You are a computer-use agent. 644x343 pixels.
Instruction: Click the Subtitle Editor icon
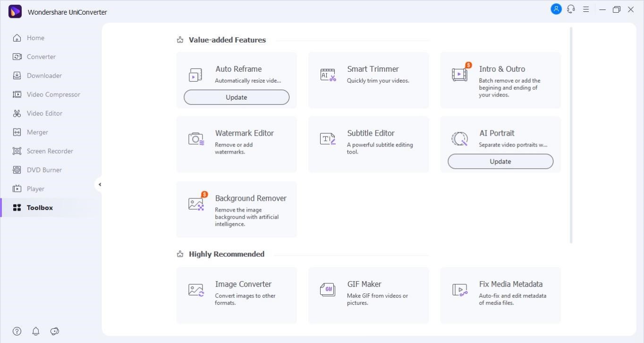coord(328,139)
